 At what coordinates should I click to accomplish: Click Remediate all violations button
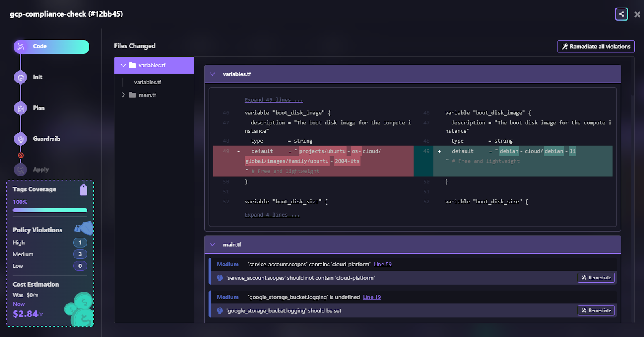click(x=596, y=46)
